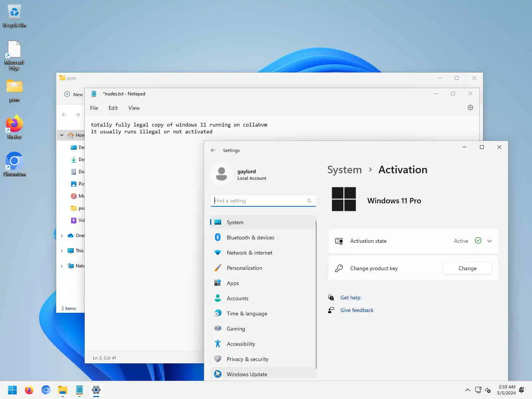The height and width of the screenshot is (399, 532).
Task: Open Privacy & security shield icon
Action: [x=218, y=359]
